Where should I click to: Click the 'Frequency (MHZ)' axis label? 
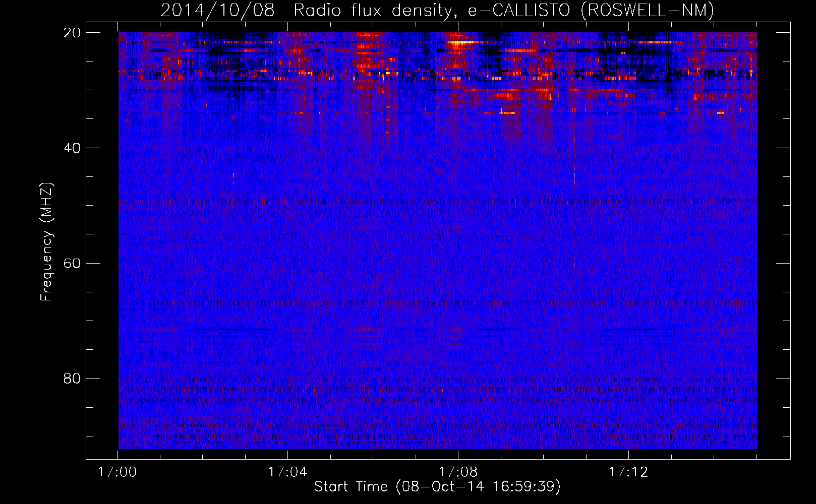click(x=46, y=242)
